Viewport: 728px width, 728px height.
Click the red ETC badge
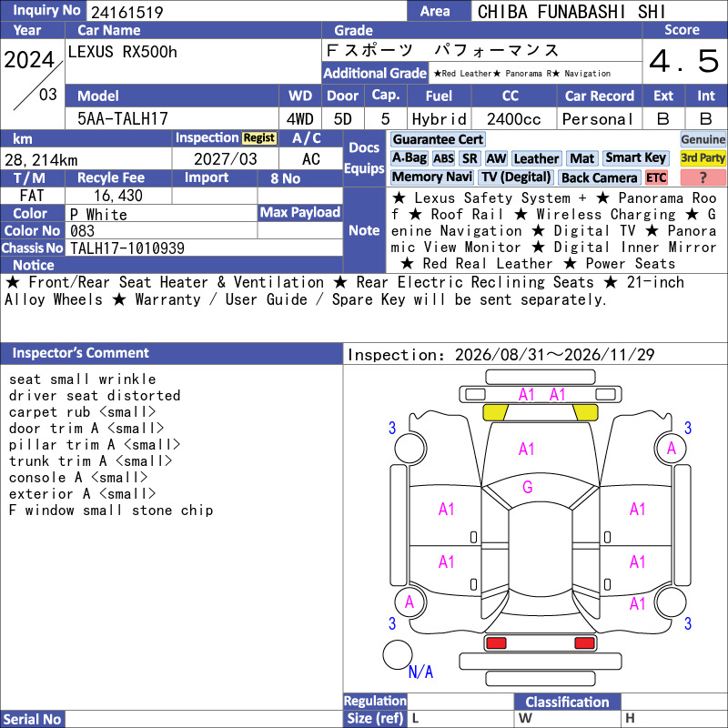point(656,177)
